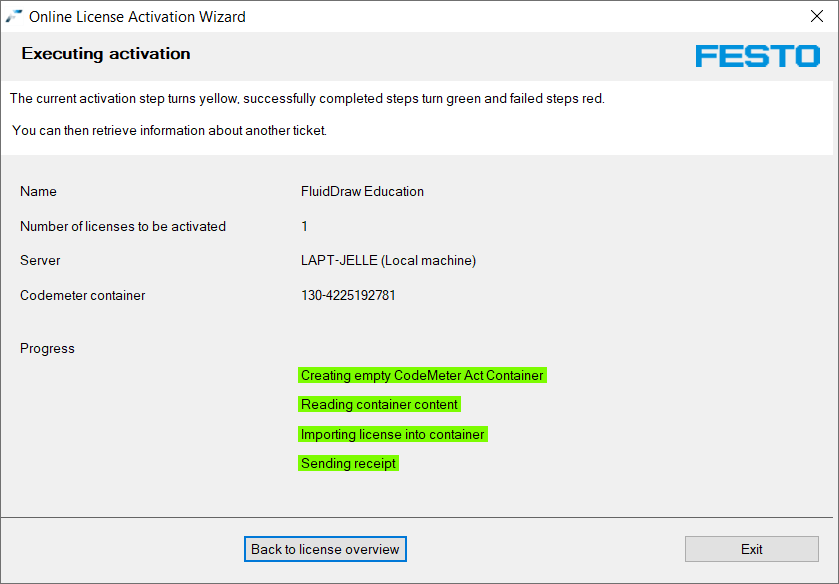This screenshot has height=584, width=839.
Task: Click the activation step color explanation text
Action: [307, 98]
